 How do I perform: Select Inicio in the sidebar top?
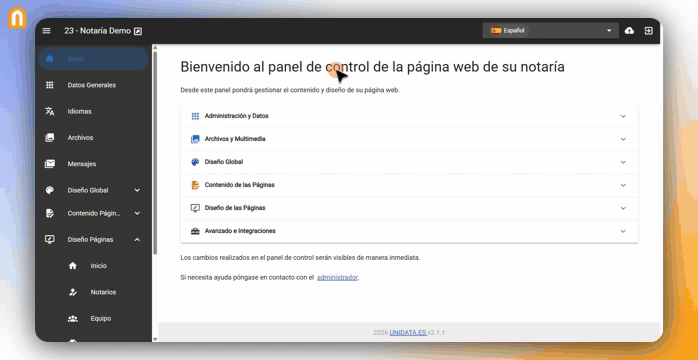[93, 59]
